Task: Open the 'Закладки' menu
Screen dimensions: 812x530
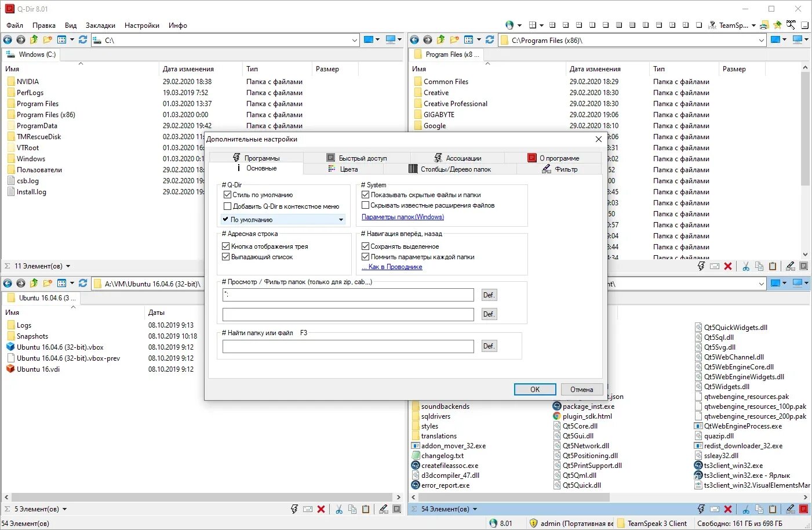Action: (x=100, y=26)
